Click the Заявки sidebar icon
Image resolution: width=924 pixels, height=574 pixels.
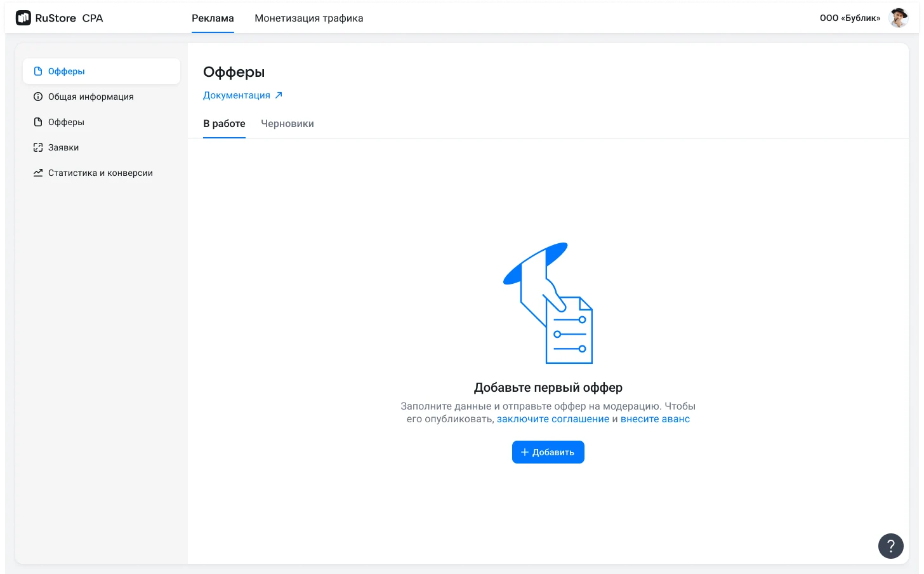(x=38, y=147)
